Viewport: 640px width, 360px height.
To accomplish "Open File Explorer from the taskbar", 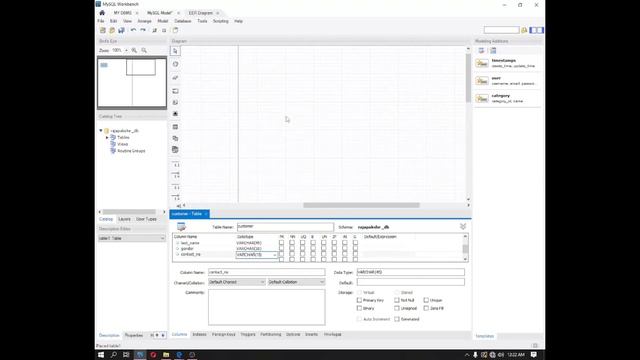I will point(166,355).
